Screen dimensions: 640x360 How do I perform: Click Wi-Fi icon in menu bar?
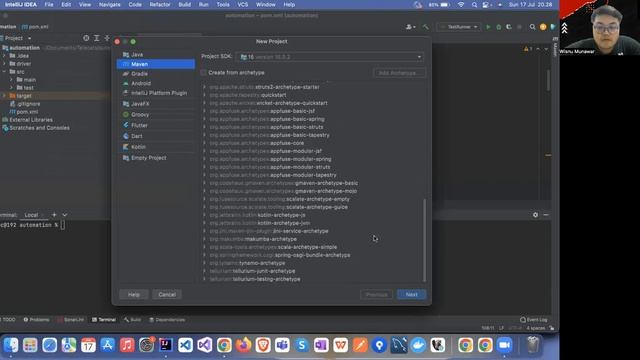point(461,4)
